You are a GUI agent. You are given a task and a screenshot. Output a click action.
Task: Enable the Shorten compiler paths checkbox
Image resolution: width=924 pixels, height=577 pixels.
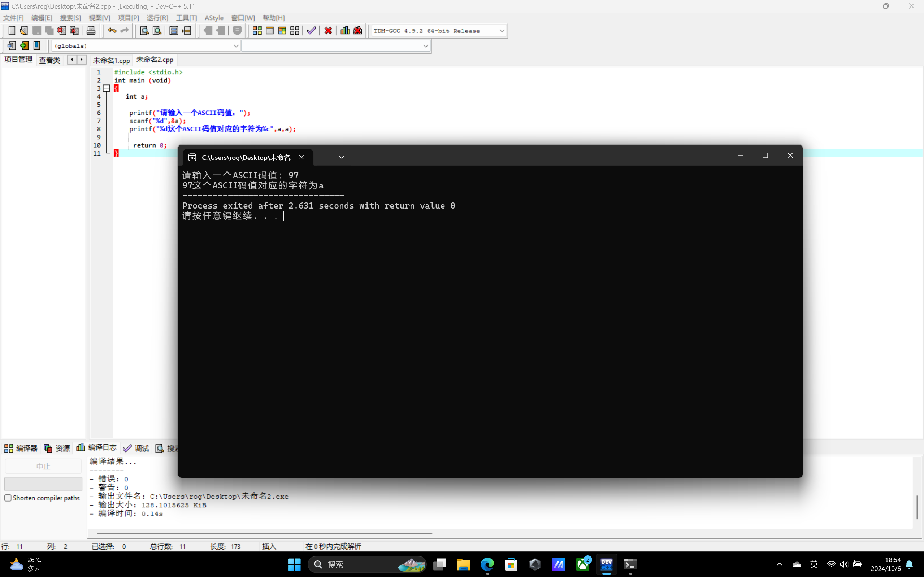click(8, 498)
